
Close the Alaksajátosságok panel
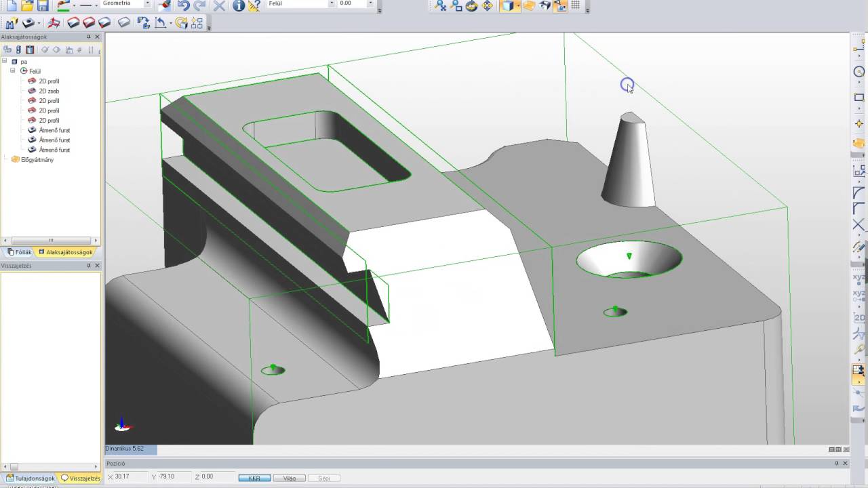point(97,37)
